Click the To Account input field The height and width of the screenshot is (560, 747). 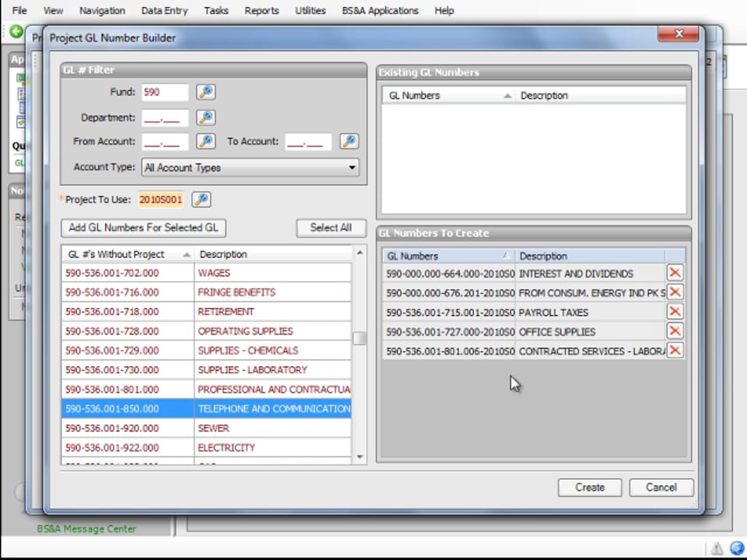(308, 142)
